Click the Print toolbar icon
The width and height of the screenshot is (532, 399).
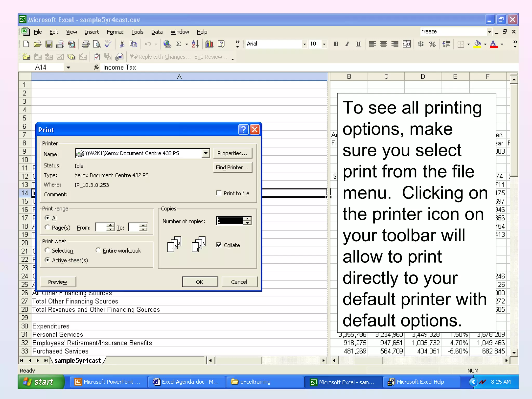tap(85, 44)
